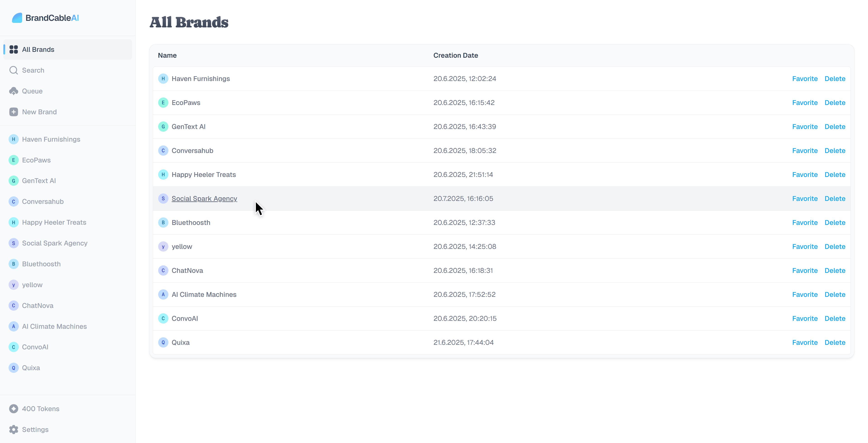
Task: Delete the yellow brand
Action: pos(835,247)
